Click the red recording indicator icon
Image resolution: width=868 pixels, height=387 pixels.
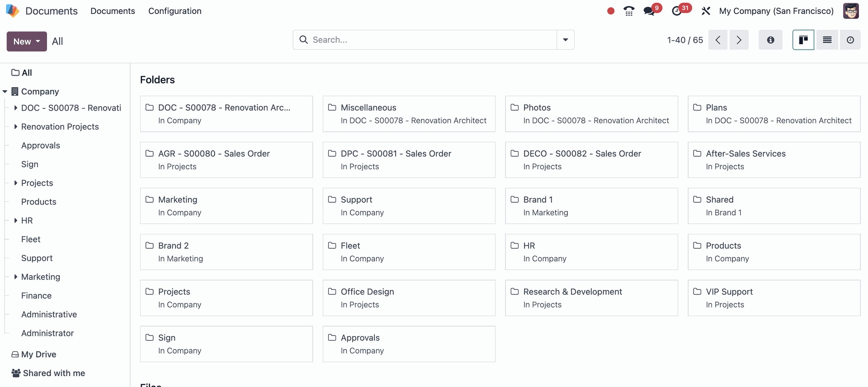[611, 11]
